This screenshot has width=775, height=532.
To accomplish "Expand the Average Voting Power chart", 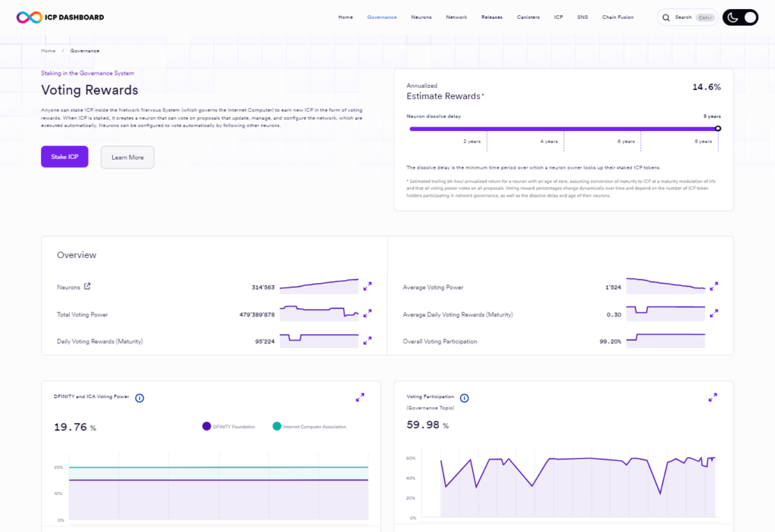I will 713,287.
